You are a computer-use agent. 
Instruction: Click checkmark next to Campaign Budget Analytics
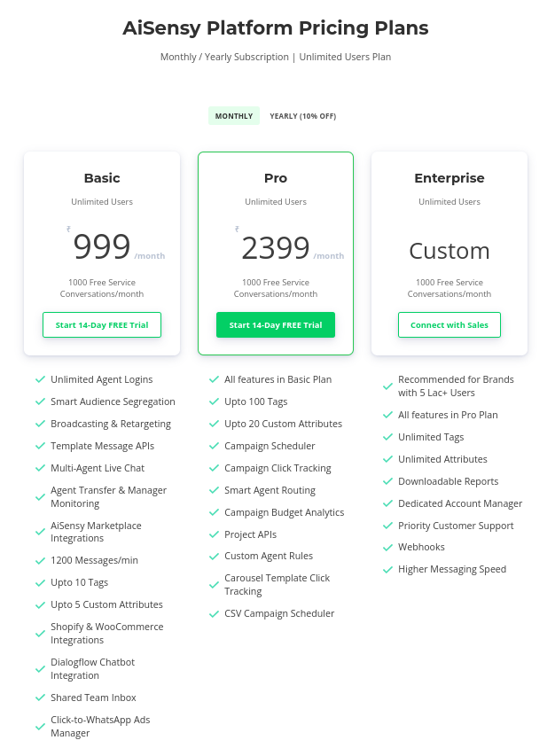214,511
